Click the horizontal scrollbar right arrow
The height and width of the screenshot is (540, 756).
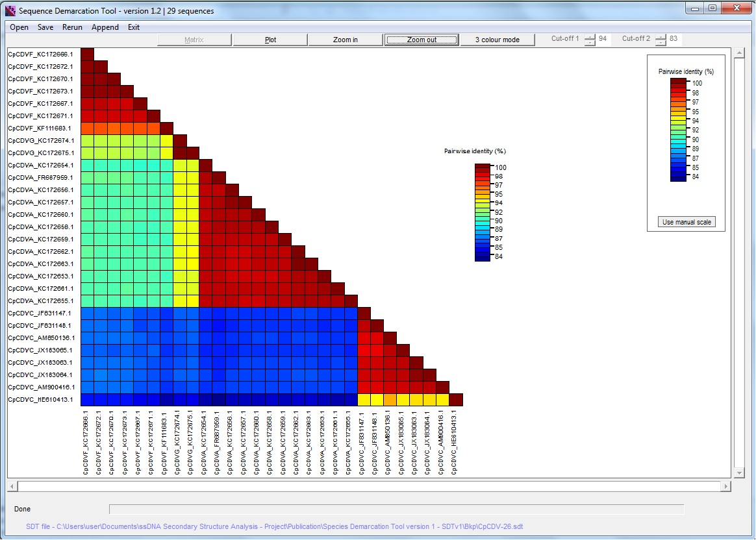[x=725, y=486]
